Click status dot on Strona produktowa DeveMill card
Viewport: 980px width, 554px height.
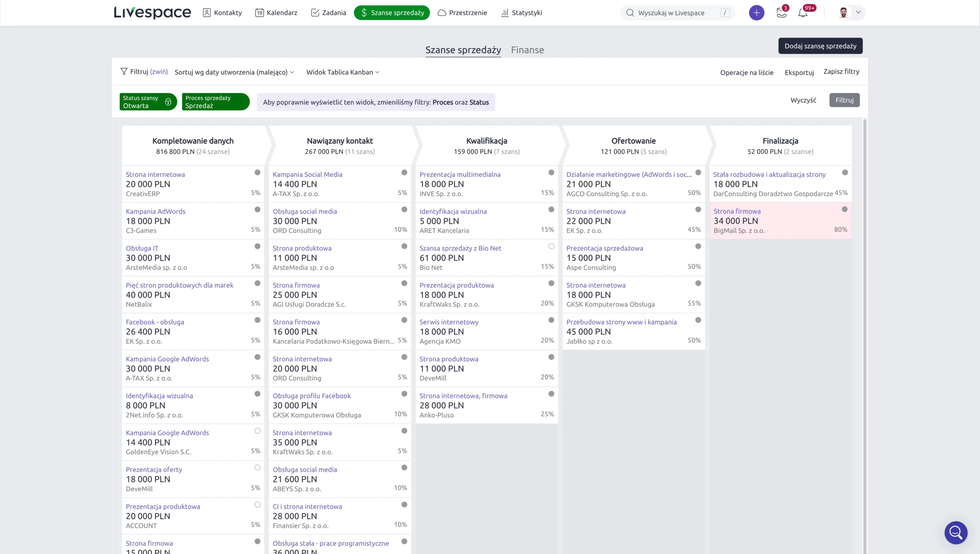click(x=551, y=357)
